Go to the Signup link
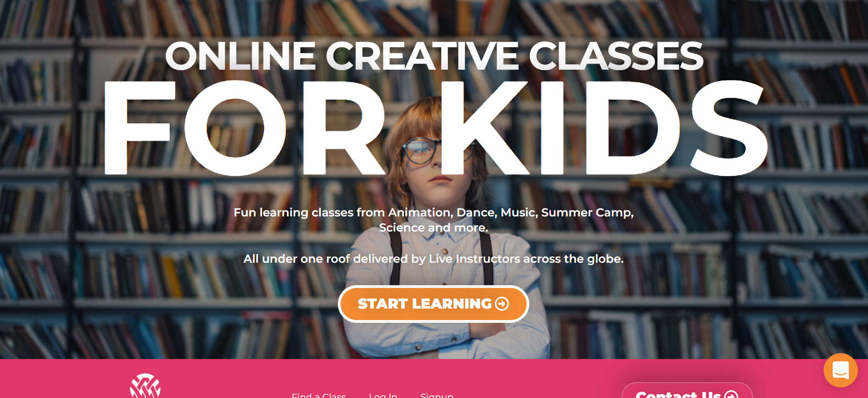Screen dimensions: 868x398 coord(437,395)
